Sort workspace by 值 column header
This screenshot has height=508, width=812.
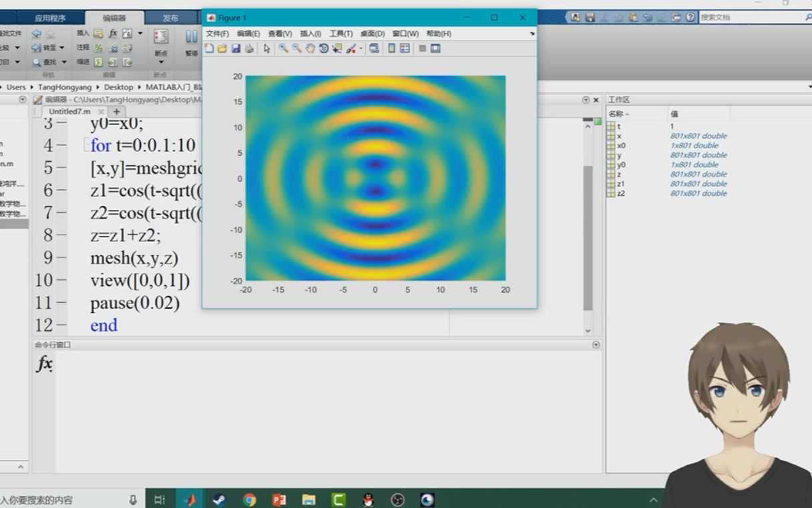(x=699, y=114)
